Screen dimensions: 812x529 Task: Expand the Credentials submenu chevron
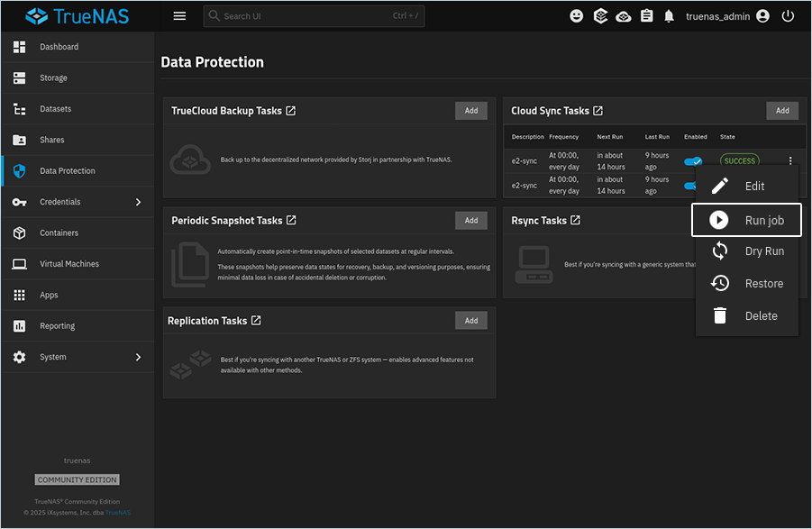(x=138, y=202)
